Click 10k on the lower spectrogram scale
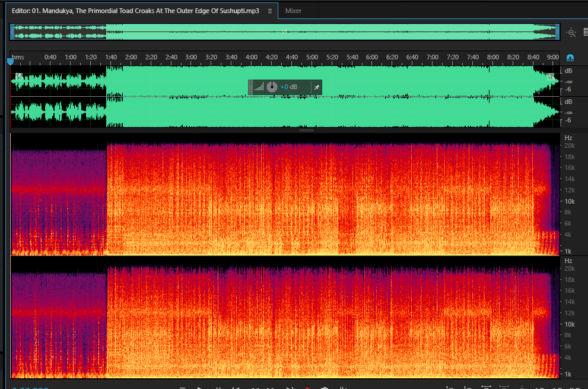 pyautogui.click(x=570, y=324)
